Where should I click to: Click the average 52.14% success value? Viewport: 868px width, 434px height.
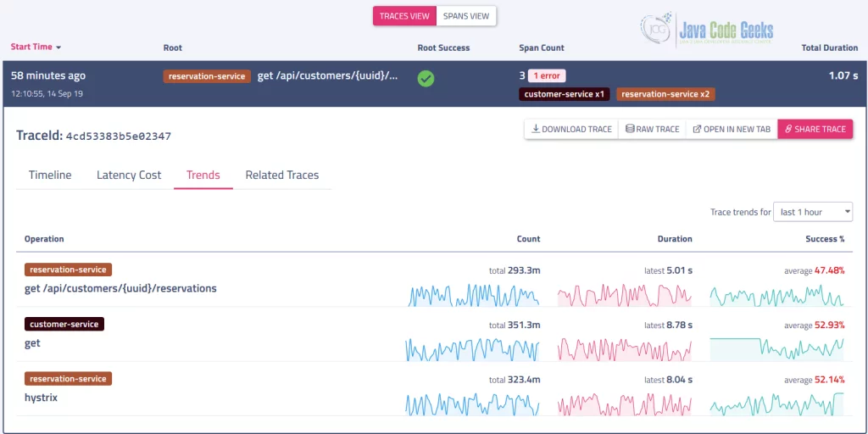coord(815,380)
